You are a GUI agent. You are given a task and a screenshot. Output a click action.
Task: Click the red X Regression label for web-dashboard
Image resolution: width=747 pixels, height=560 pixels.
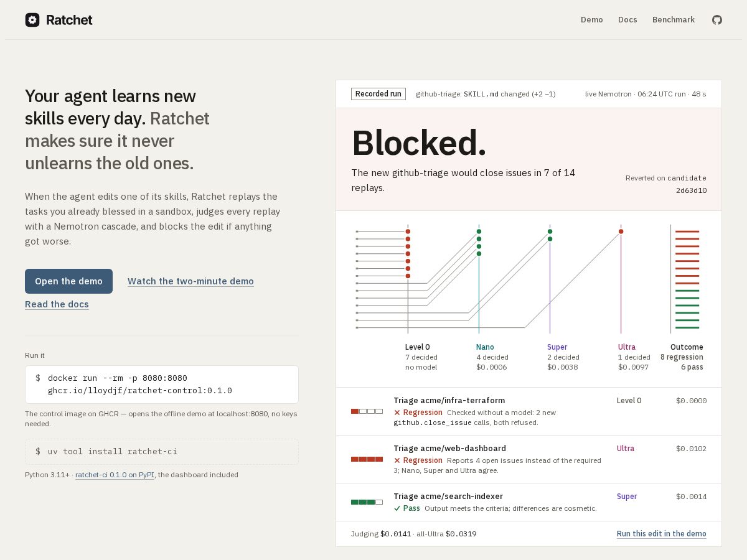point(418,460)
